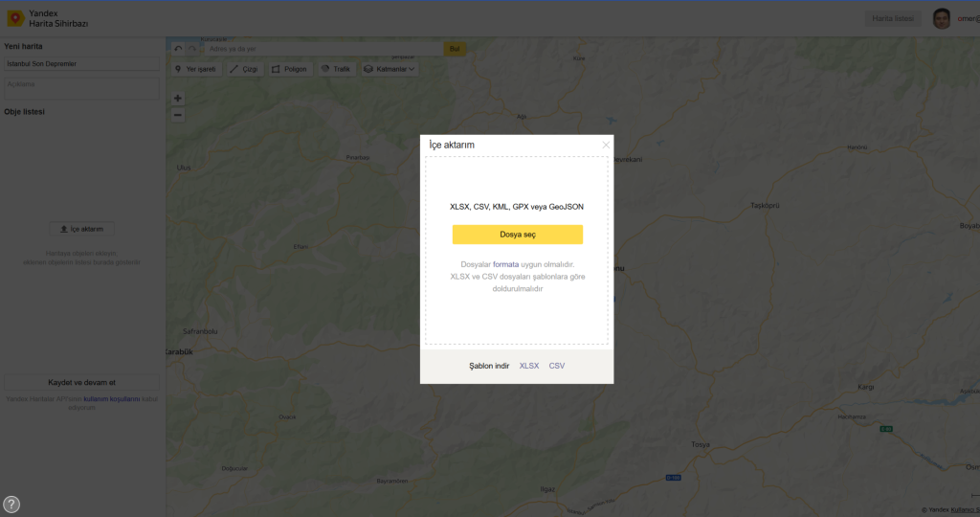Undo the last map action
980x517 pixels.
(178, 49)
